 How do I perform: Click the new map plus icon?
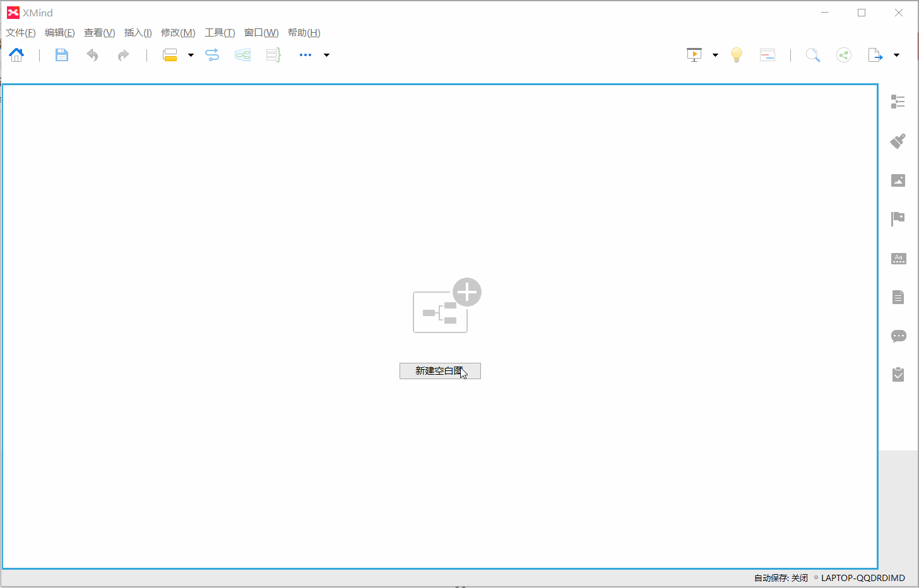447,305
